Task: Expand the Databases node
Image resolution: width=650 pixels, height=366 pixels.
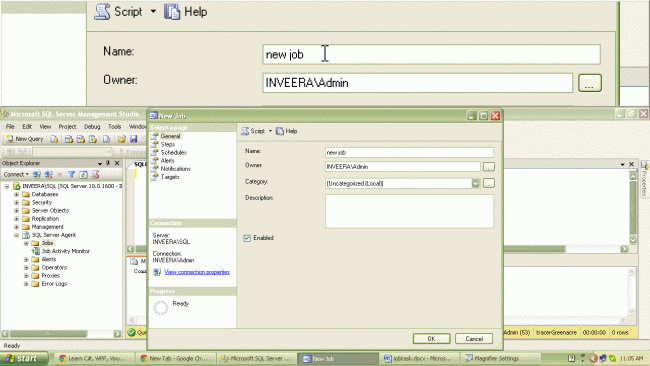Action: tap(17, 194)
